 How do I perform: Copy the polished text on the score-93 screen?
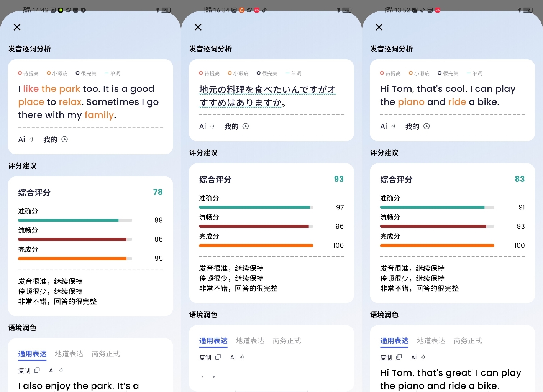click(x=210, y=358)
